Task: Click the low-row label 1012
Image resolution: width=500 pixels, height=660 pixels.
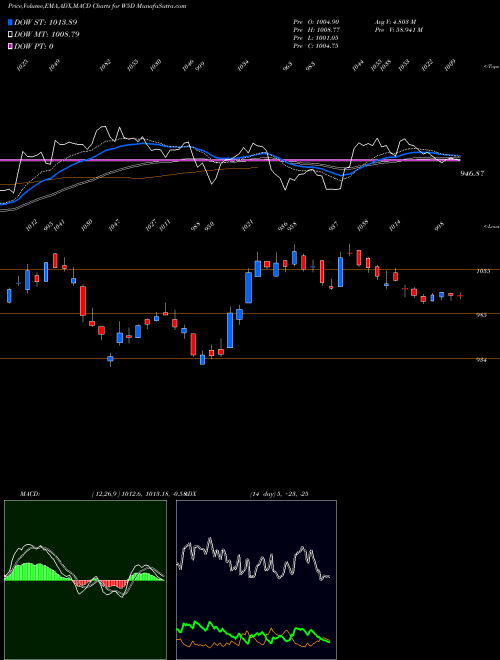Action: pos(31,225)
